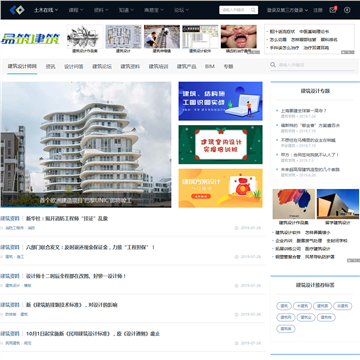This screenshot has width=360, height=360.
Task: Open sidebar topic starting with 甲方：合同签完
Action: (310, 155)
